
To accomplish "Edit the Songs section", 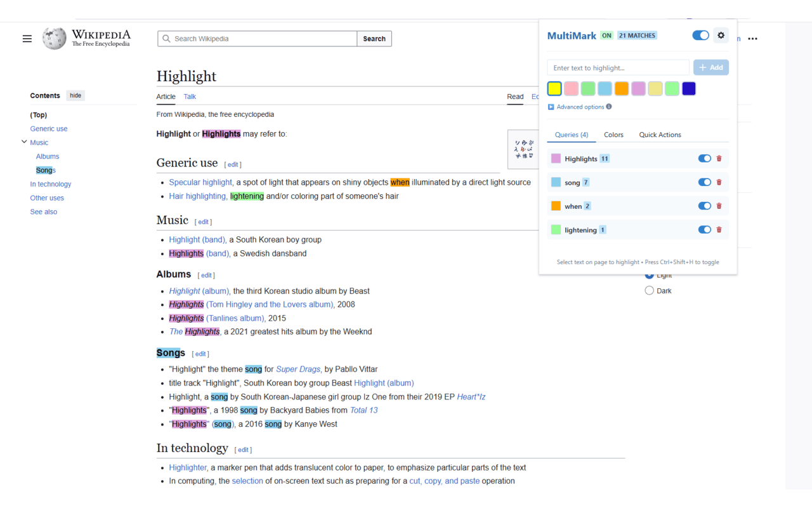I will pos(200,354).
